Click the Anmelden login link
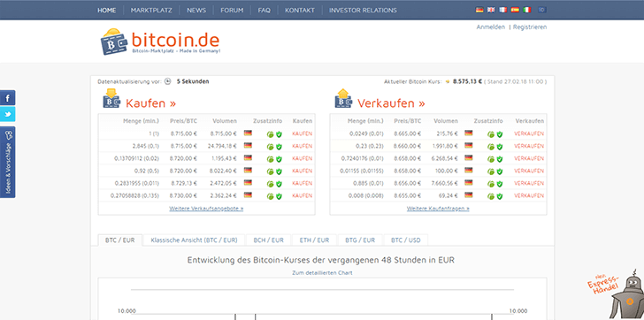644x320 pixels. [x=490, y=27]
